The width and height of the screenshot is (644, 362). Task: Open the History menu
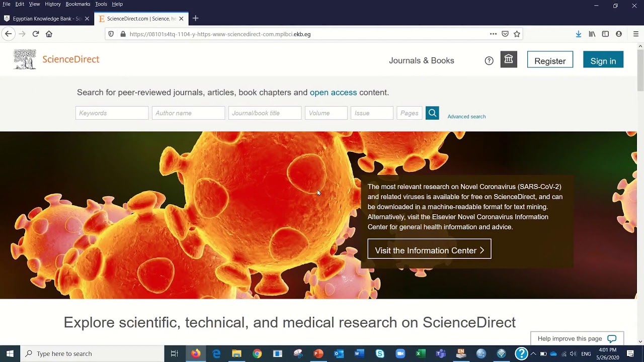point(53,4)
